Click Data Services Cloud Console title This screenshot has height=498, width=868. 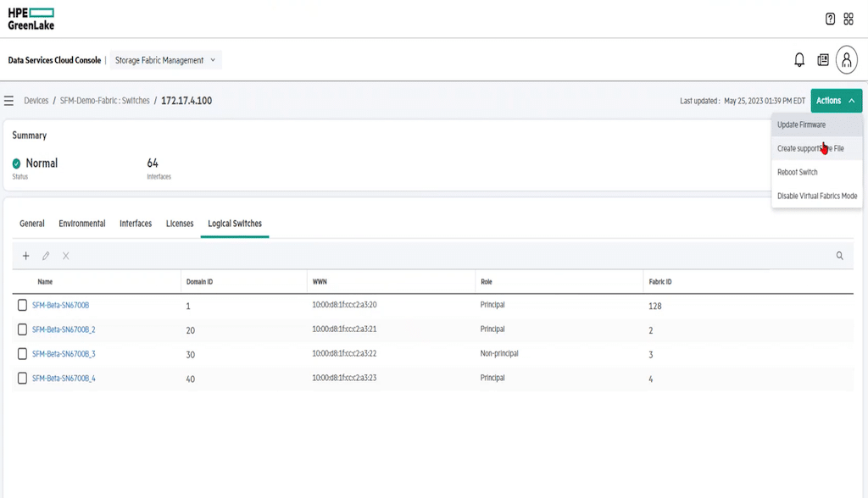click(54, 60)
